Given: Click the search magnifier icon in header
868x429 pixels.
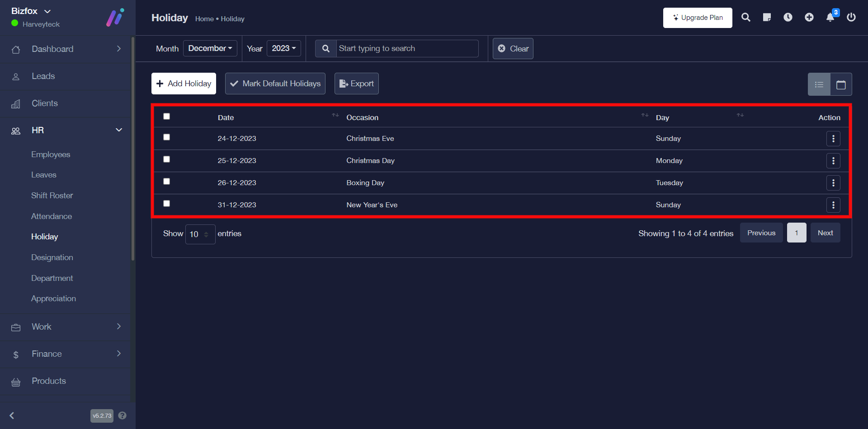Looking at the screenshot, I should 746,18.
